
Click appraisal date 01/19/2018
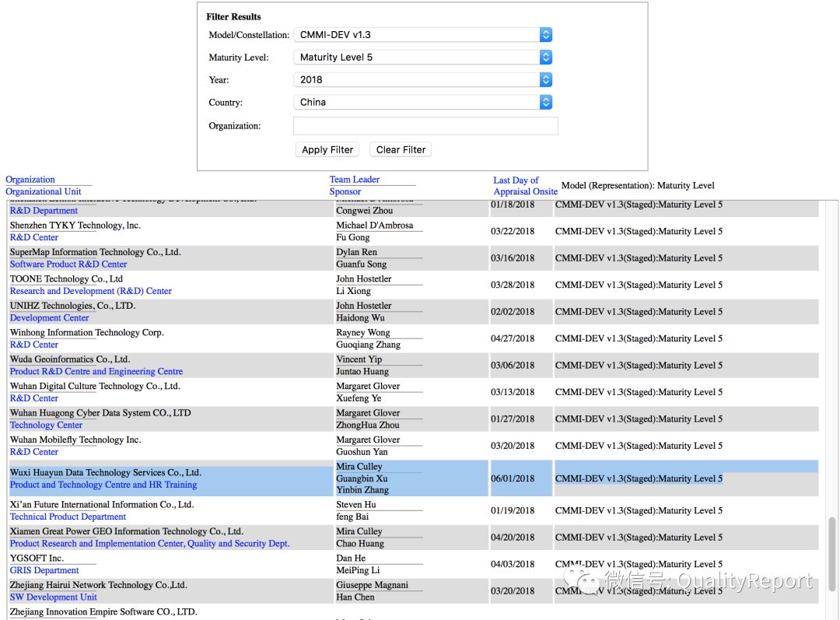(x=513, y=510)
